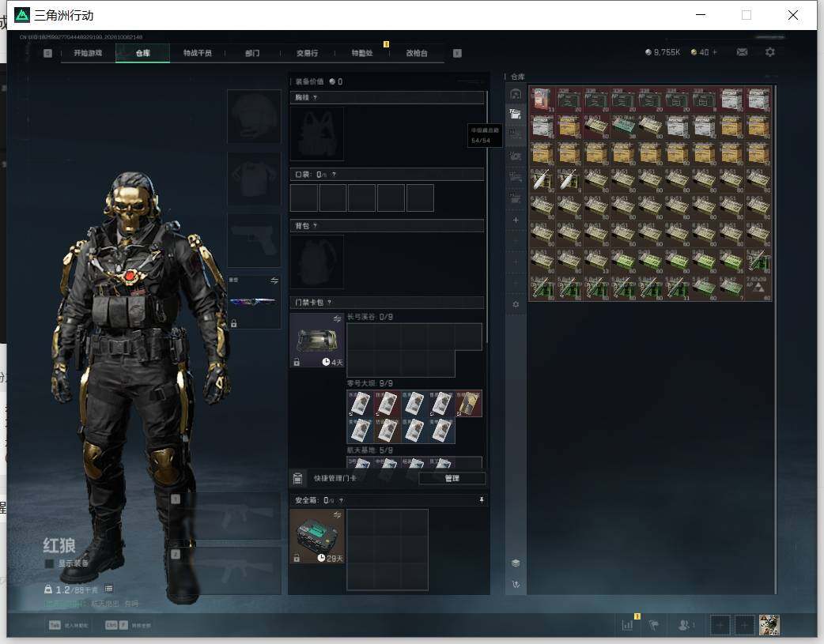This screenshot has height=644, width=824.
Task: Click the next tab arrow right of 改枪台
Action: [x=457, y=53]
